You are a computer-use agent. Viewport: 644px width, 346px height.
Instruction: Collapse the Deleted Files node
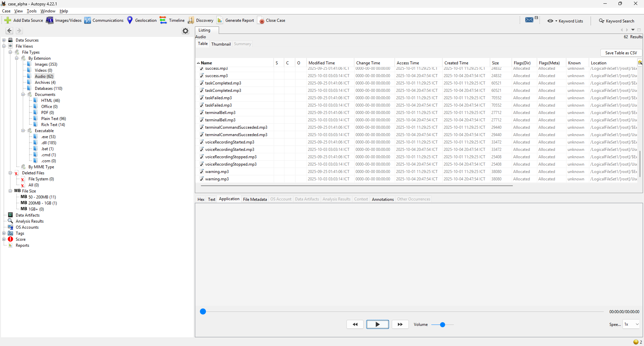(x=10, y=173)
